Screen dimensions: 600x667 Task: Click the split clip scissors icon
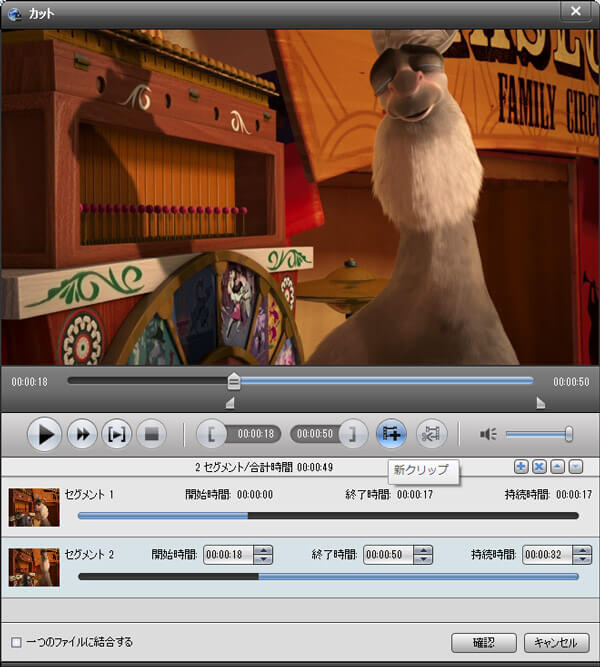click(x=431, y=434)
